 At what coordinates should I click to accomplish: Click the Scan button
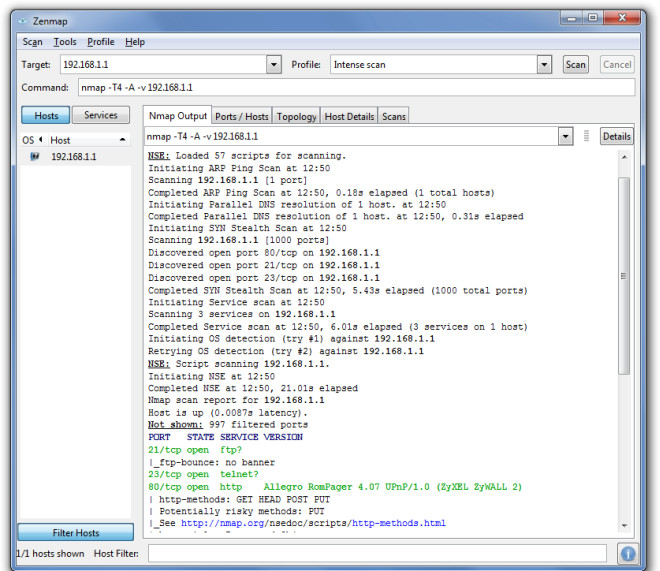pyautogui.click(x=575, y=65)
